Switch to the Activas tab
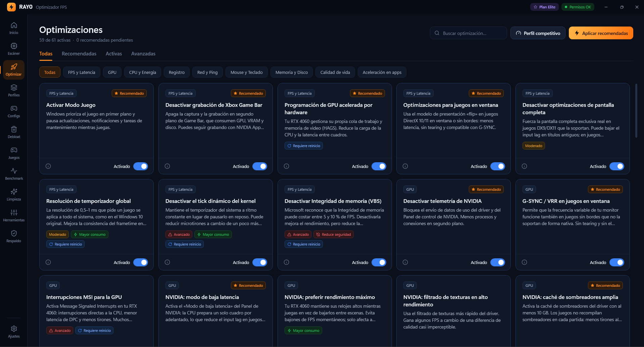The image size is (644, 347). (114, 54)
